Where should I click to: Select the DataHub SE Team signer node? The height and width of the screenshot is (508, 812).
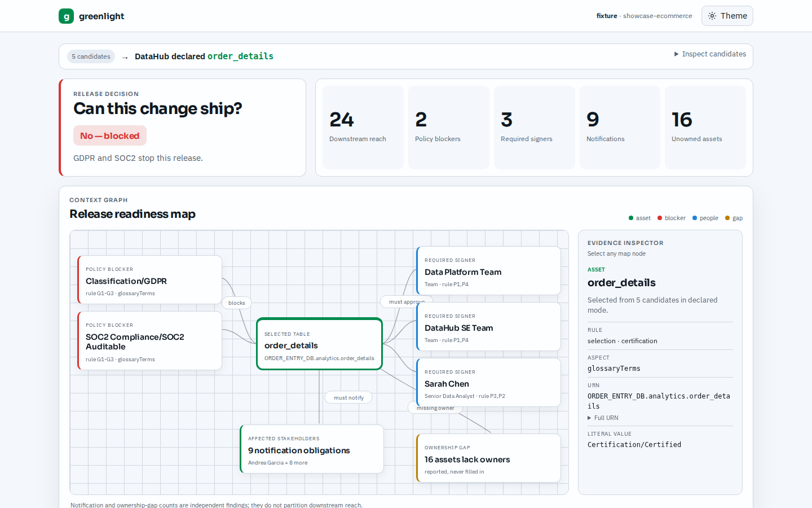tap(488, 326)
